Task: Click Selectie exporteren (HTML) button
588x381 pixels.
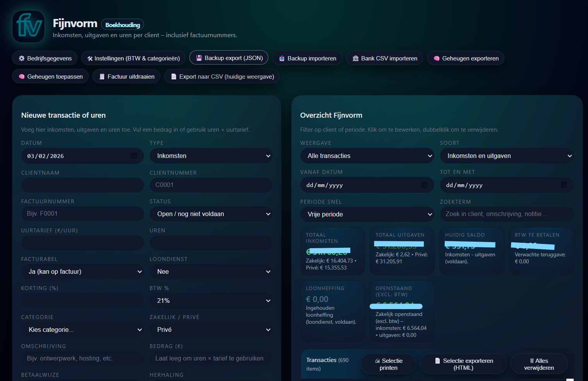Action: click(463, 364)
